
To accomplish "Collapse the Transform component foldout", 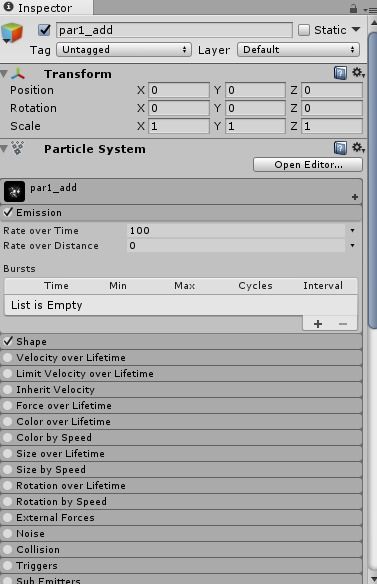I will 4,74.
